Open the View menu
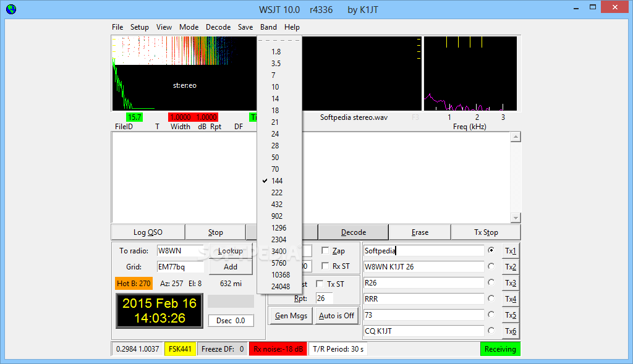The image size is (633, 364). [164, 27]
